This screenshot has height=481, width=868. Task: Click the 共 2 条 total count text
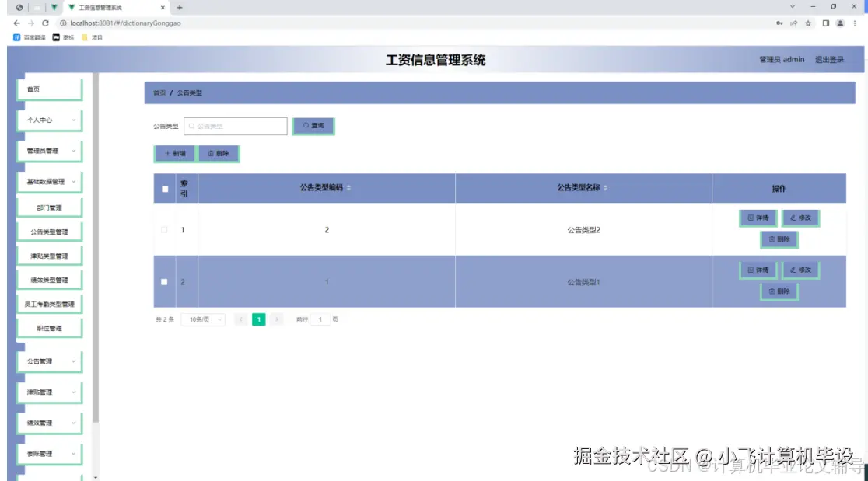[164, 319]
